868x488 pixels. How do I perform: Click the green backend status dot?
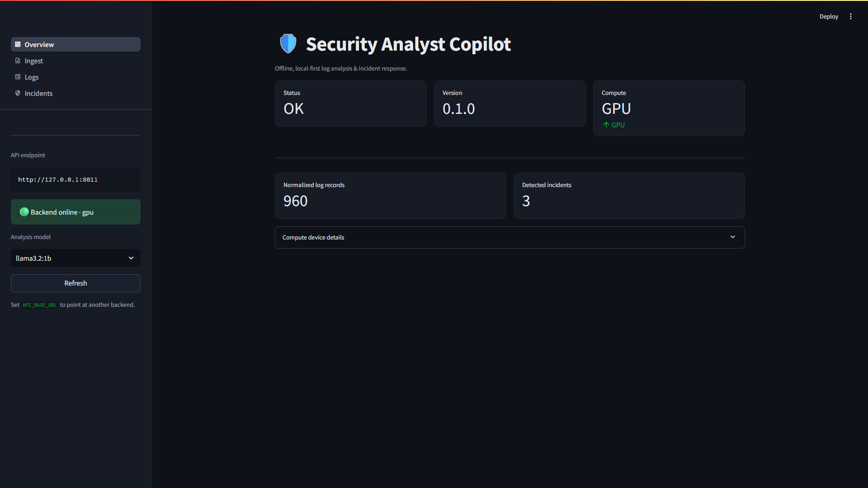click(x=24, y=212)
